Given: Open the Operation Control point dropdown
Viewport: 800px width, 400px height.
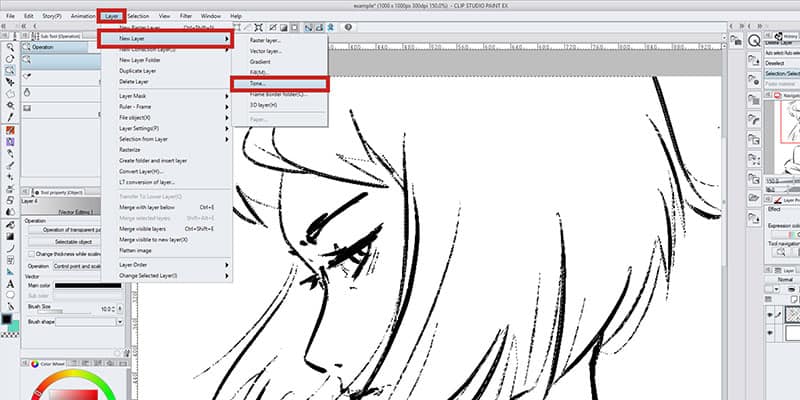Looking at the screenshot, I should [x=77, y=266].
